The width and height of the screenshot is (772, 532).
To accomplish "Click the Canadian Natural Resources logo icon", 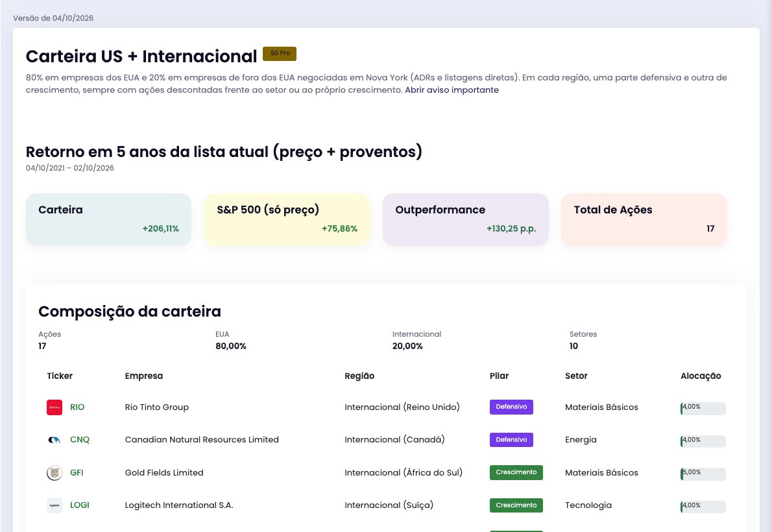I will (x=54, y=440).
